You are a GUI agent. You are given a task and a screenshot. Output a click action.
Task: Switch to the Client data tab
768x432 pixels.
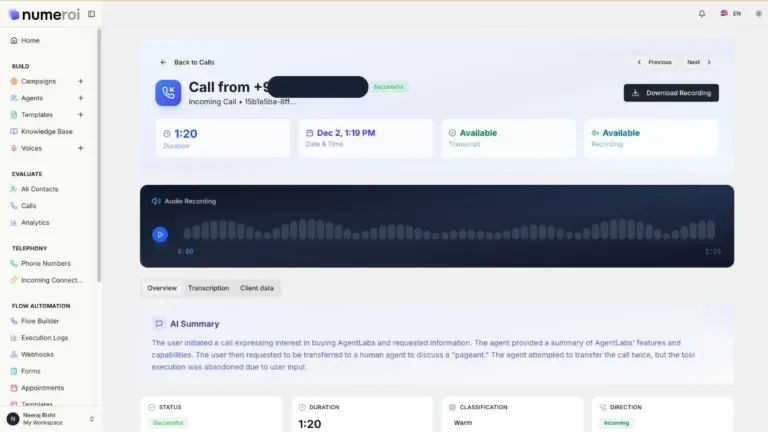pyautogui.click(x=257, y=288)
